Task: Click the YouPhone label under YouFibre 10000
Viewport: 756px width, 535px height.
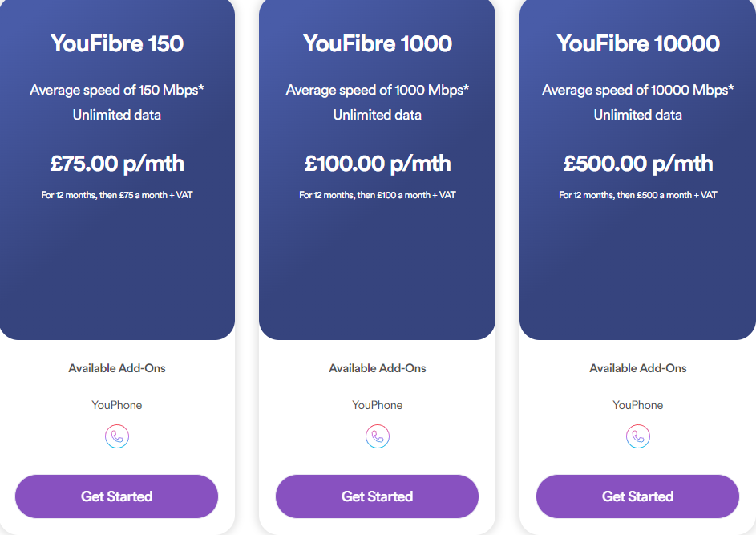Action: click(x=638, y=405)
